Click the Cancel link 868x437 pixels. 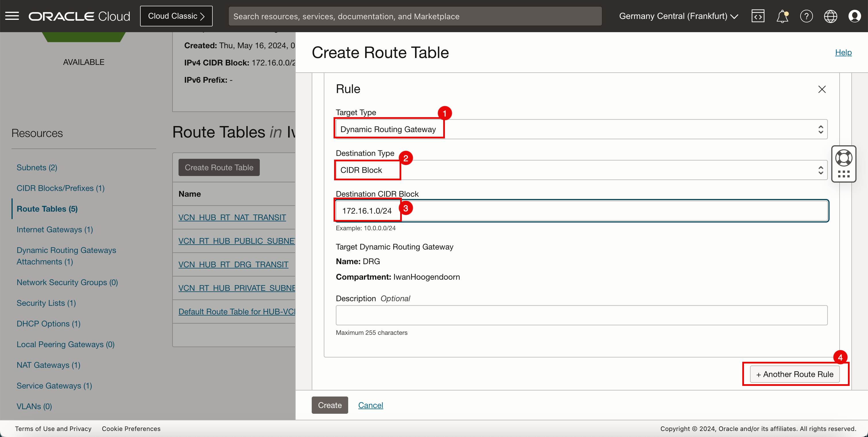(371, 405)
